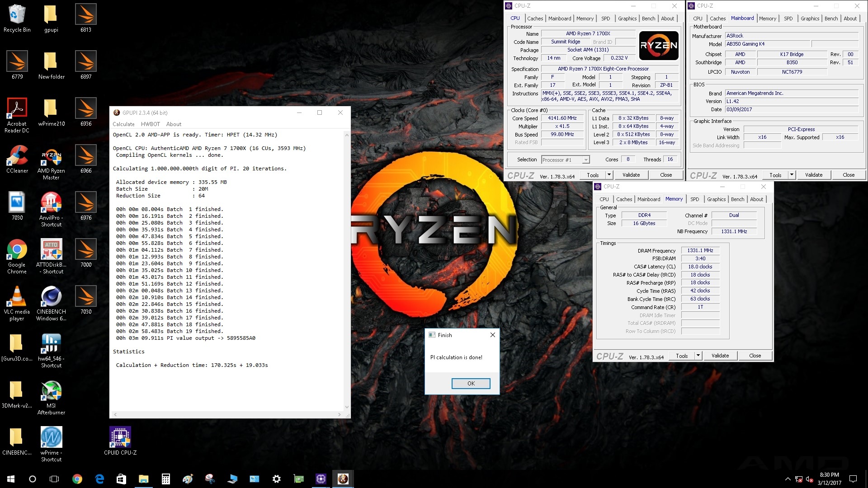Click Validate in the CPU-tab CPU-Z window
The image size is (868, 488).
631,175
